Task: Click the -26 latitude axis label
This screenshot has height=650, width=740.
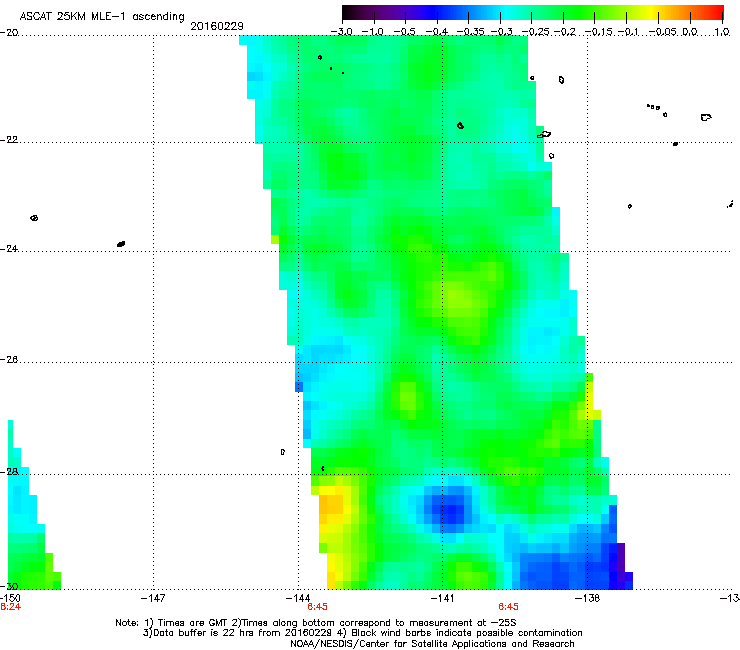Action: click(x=9, y=359)
